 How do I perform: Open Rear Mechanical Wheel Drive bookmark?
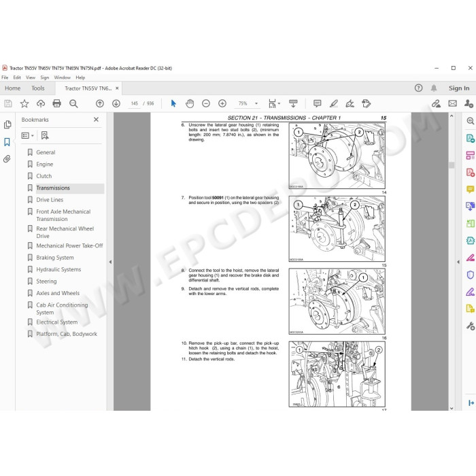[65, 233]
